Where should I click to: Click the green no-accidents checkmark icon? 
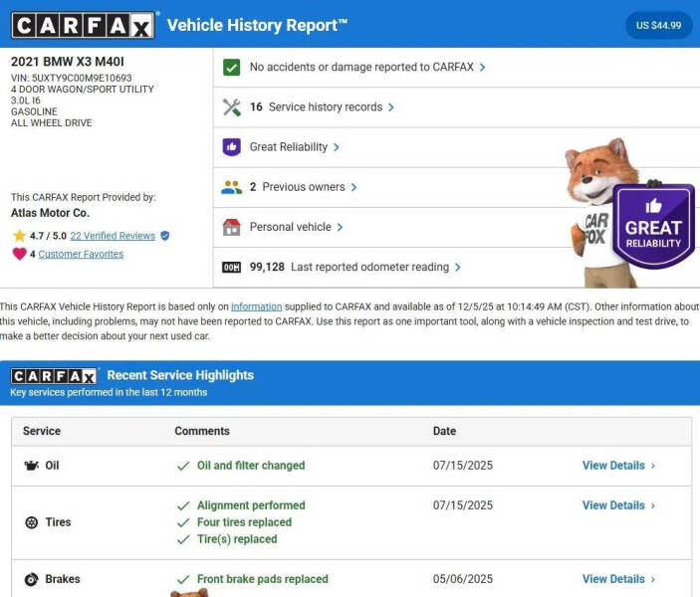click(231, 68)
